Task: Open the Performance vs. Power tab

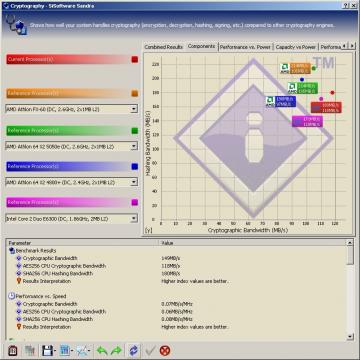Action: click(245, 47)
